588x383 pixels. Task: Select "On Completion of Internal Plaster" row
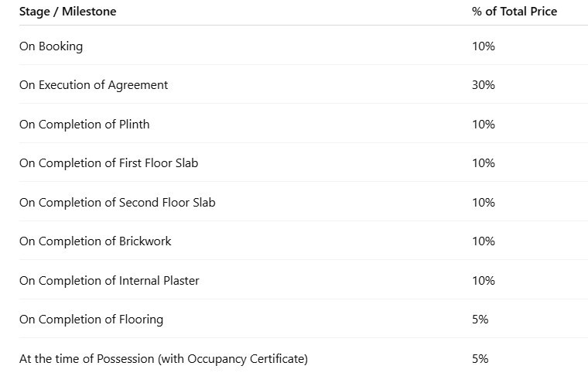coord(109,281)
